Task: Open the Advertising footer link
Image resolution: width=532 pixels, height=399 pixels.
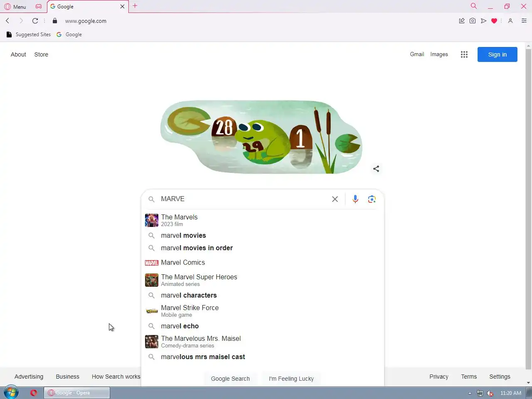Action: click(29, 377)
